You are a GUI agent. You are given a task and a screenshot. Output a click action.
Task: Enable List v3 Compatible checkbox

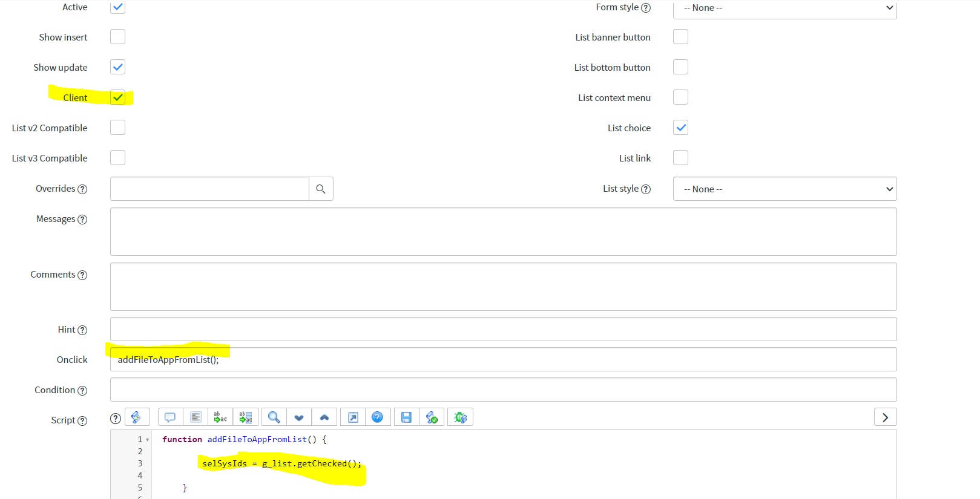pyautogui.click(x=118, y=158)
